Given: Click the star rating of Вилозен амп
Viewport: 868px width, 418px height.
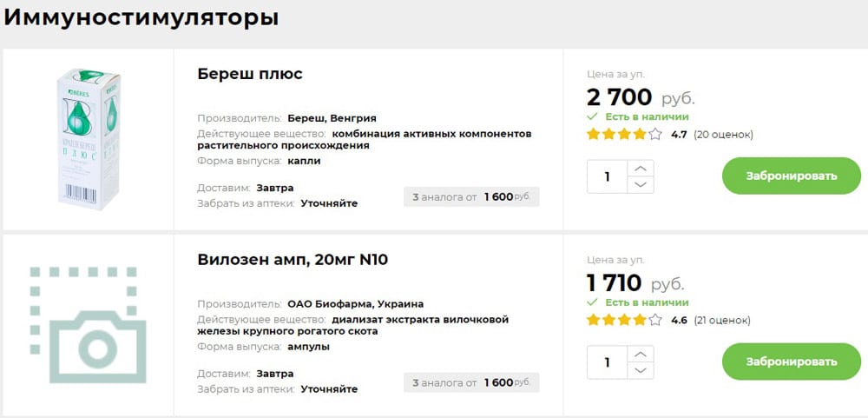Looking at the screenshot, I should point(624,320).
